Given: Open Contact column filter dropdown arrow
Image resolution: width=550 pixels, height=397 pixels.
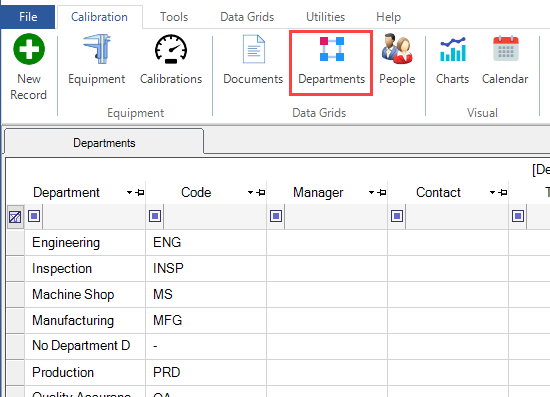Looking at the screenshot, I should pos(492,193).
